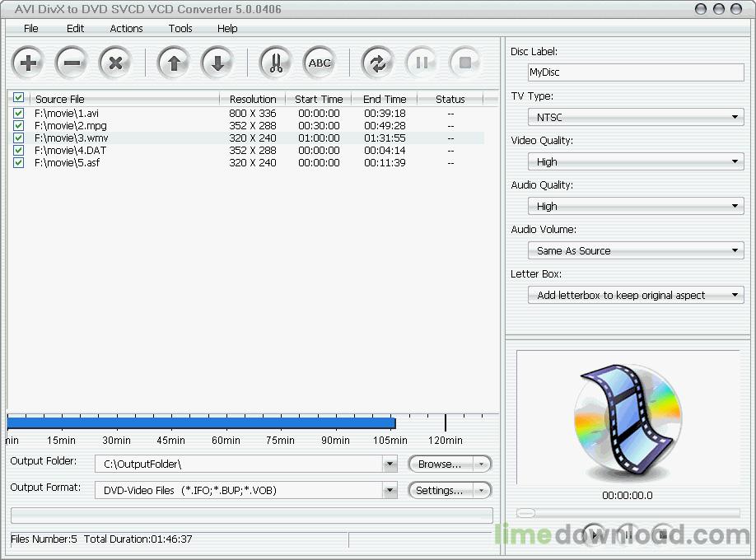Move a file up with the up-arrow icon
The image size is (756, 560).
pyautogui.click(x=173, y=62)
